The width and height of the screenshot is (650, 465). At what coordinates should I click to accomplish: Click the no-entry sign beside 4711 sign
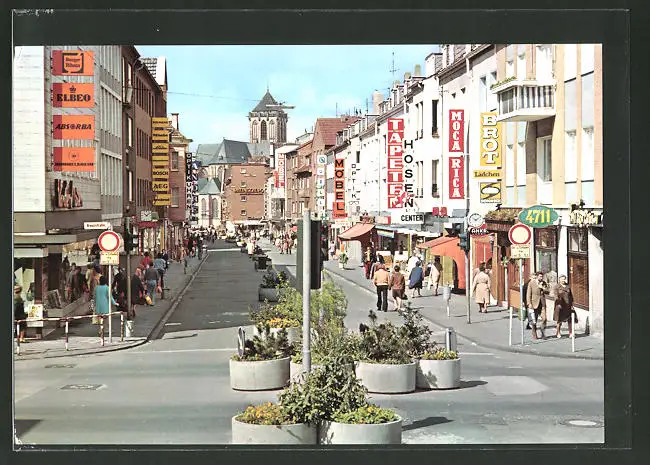point(520,234)
